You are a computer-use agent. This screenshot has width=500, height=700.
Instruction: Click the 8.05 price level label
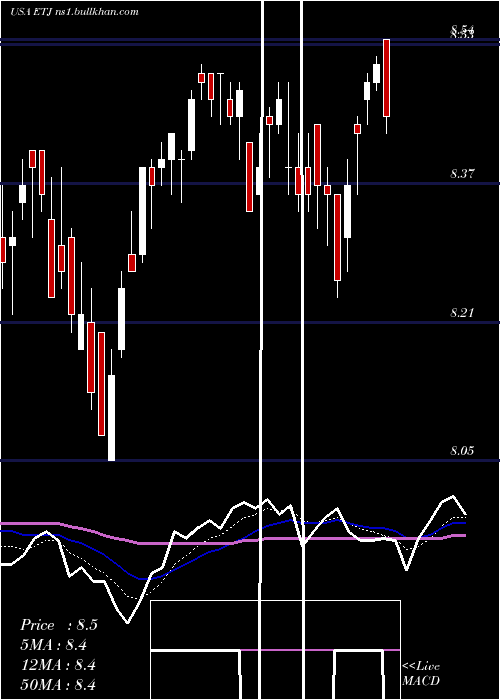462,450
